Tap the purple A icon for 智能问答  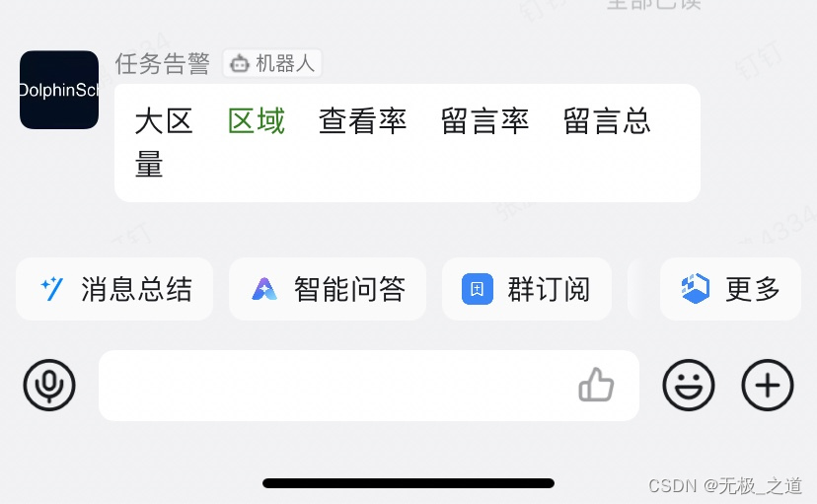264,289
